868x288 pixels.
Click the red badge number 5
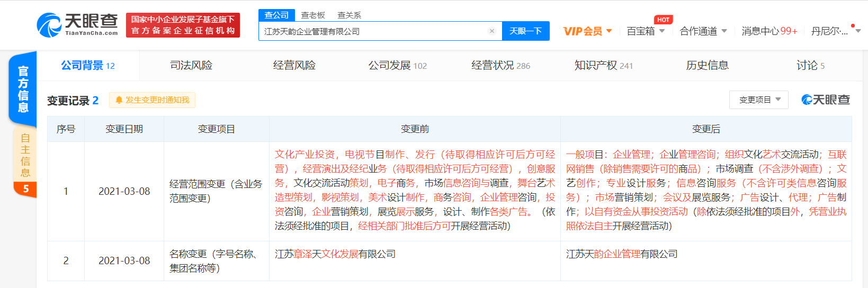[25, 189]
